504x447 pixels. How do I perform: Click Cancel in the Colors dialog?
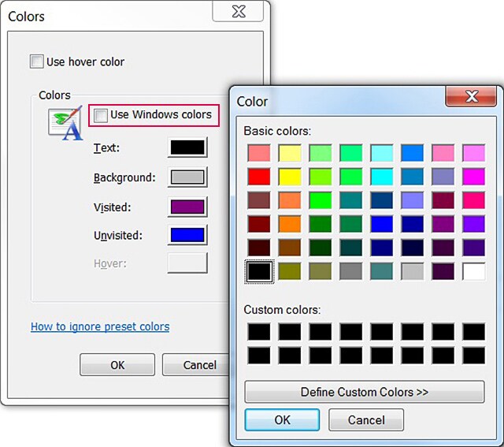196,365
